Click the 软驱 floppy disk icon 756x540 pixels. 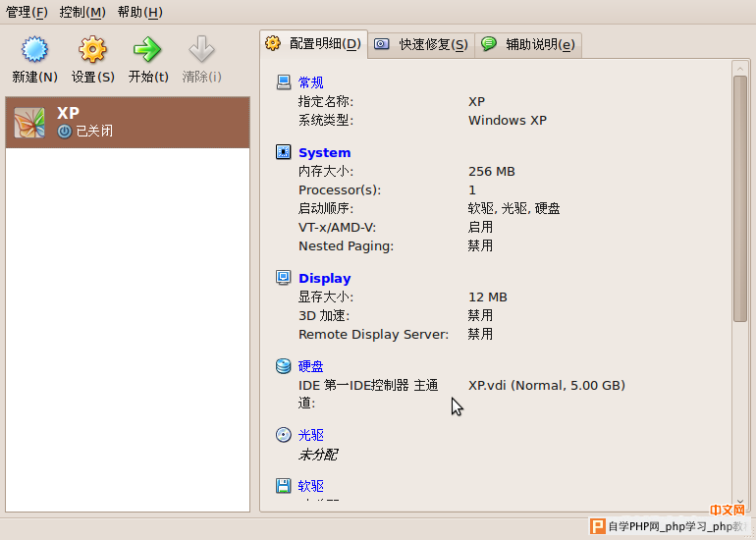pos(284,486)
